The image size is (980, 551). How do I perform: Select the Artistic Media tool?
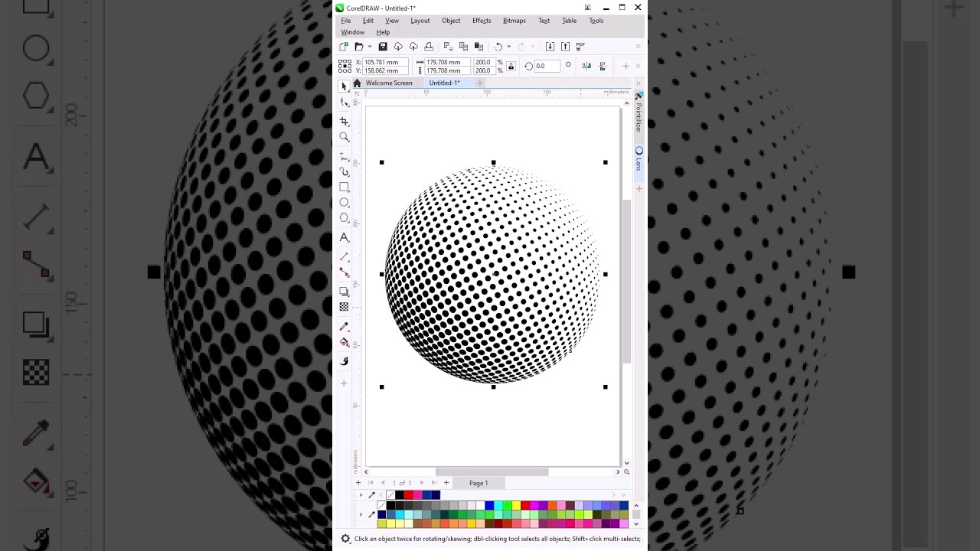click(344, 171)
